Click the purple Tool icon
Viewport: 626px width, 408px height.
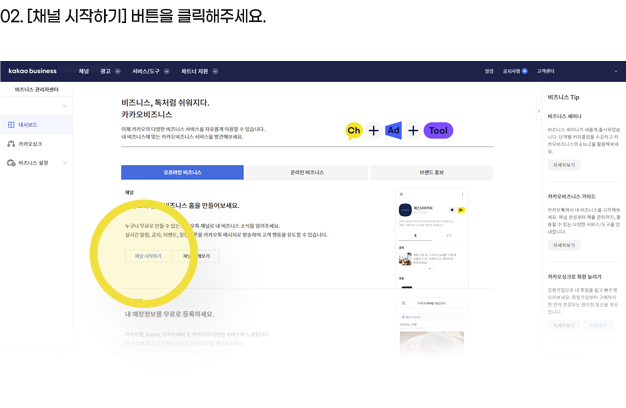coord(438,131)
